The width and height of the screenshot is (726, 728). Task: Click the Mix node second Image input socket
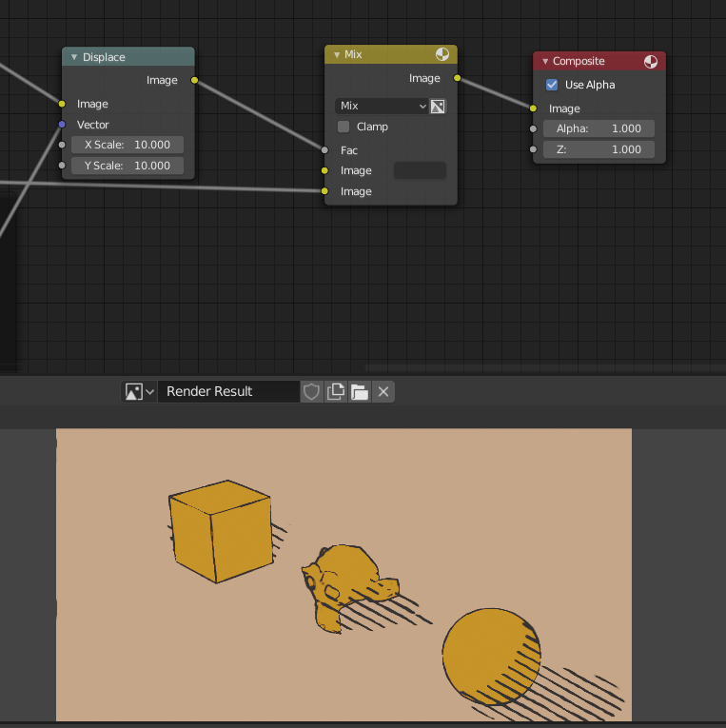click(324, 191)
